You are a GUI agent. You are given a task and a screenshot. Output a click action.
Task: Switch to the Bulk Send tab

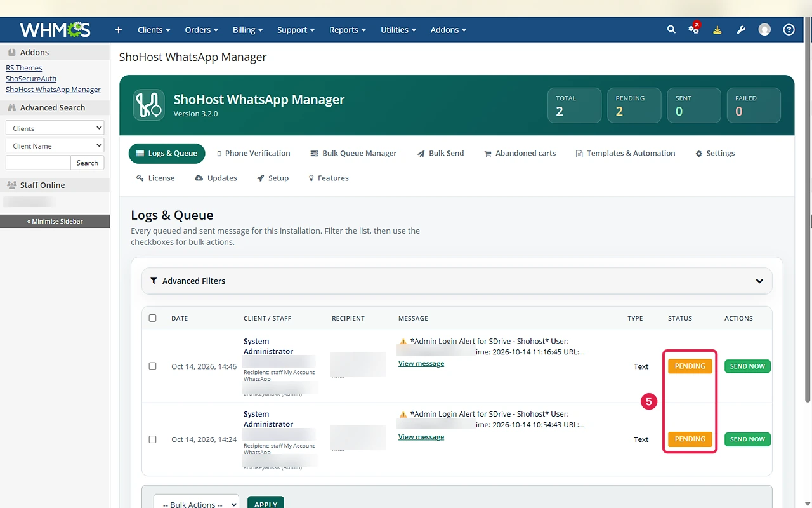pos(440,153)
